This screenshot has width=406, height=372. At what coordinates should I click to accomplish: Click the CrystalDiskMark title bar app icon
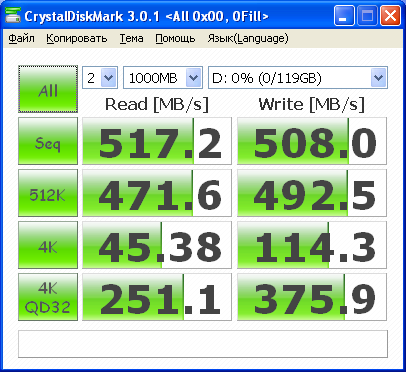13,15
